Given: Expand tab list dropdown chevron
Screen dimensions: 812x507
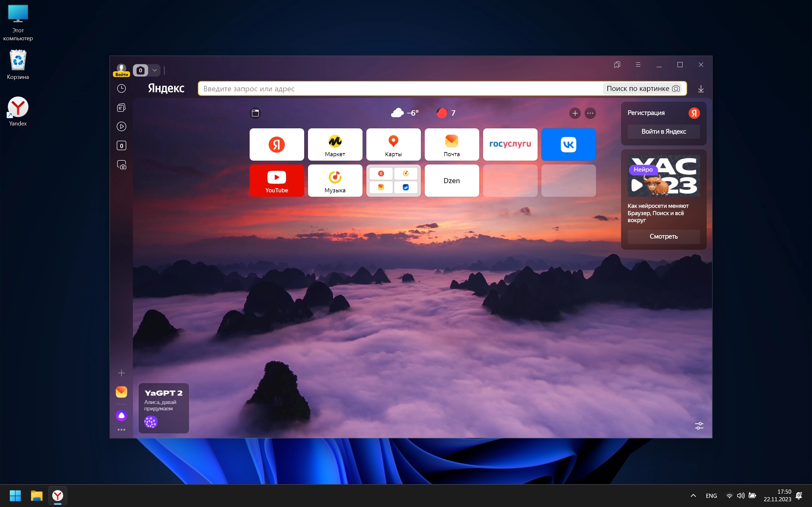Looking at the screenshot, I should point(155,70).
